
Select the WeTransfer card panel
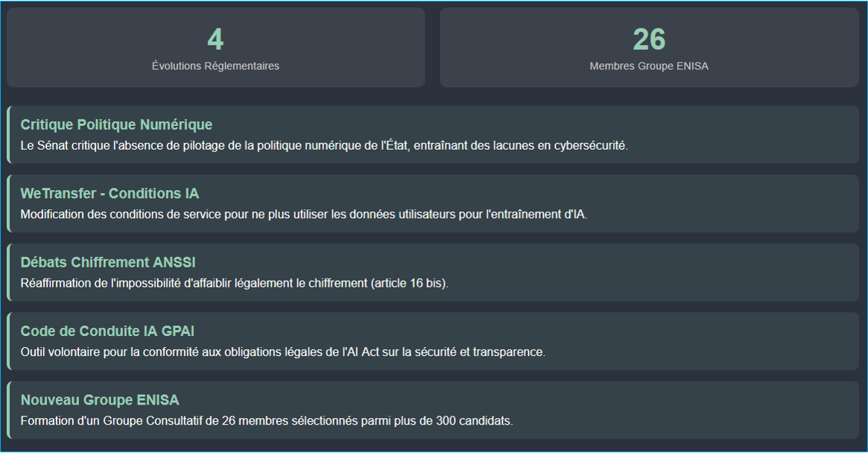tap(433, 203)
